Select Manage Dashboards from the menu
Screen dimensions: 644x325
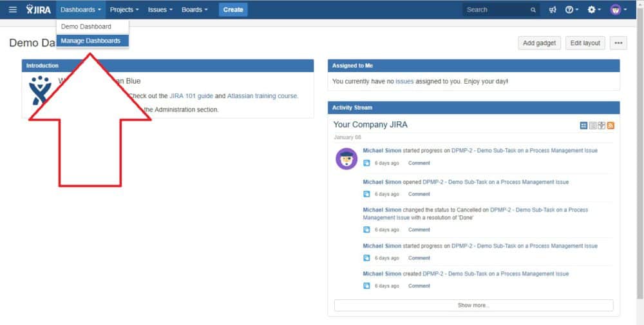coord(92,41)
